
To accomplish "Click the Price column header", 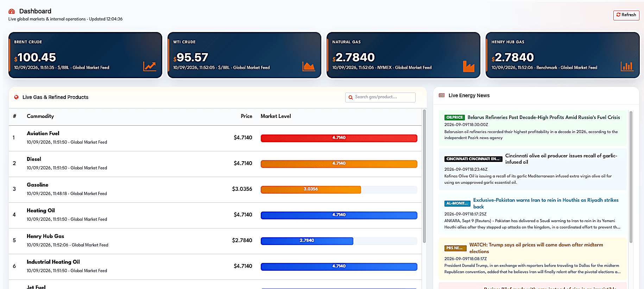I will tap(246, 116).
